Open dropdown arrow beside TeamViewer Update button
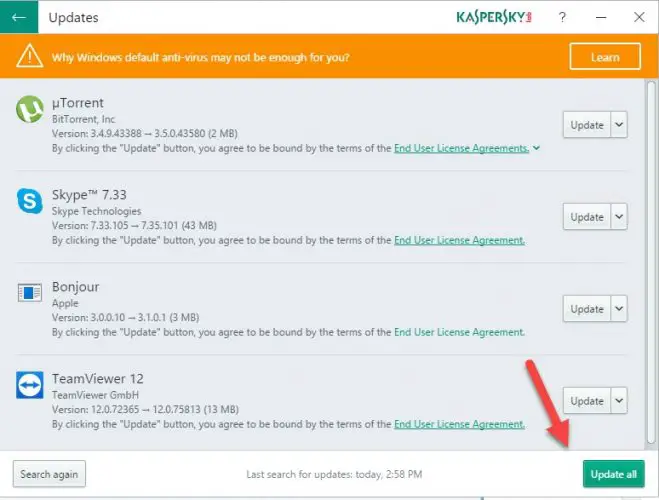Screen dimensions: 659x500 pos(619,401)
